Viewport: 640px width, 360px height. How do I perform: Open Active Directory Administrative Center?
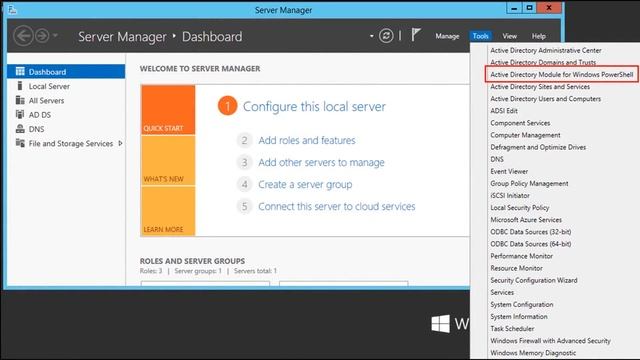point(546,50)
